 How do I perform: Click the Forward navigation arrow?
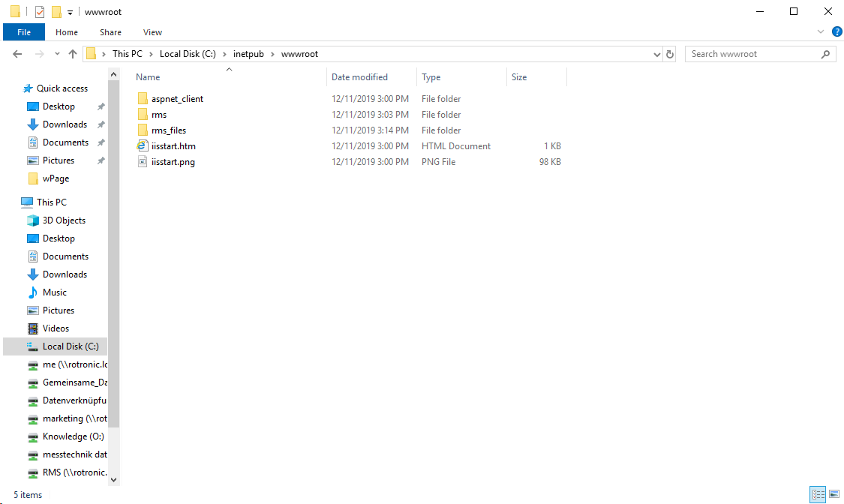click(x=39, y=54)
